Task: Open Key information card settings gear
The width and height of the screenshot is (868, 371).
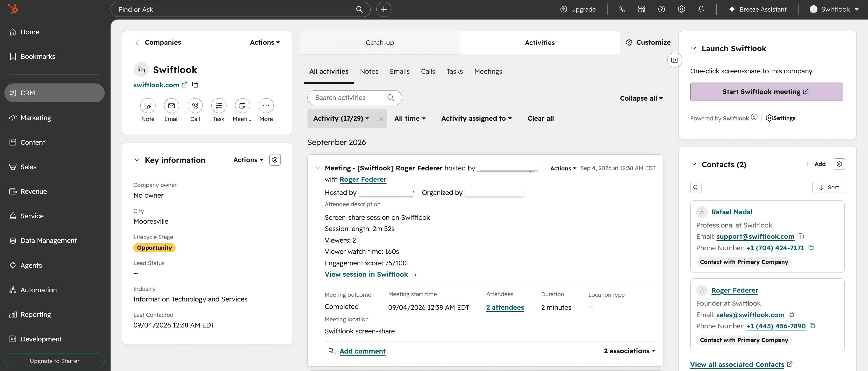Action: (x=275, y=160)
